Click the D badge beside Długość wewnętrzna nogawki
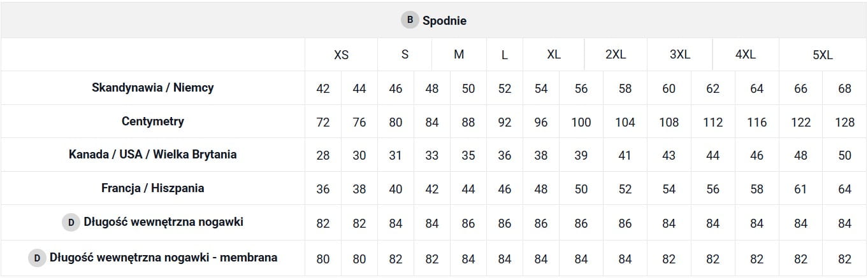868x278 pixels. [x=70, y=223]
